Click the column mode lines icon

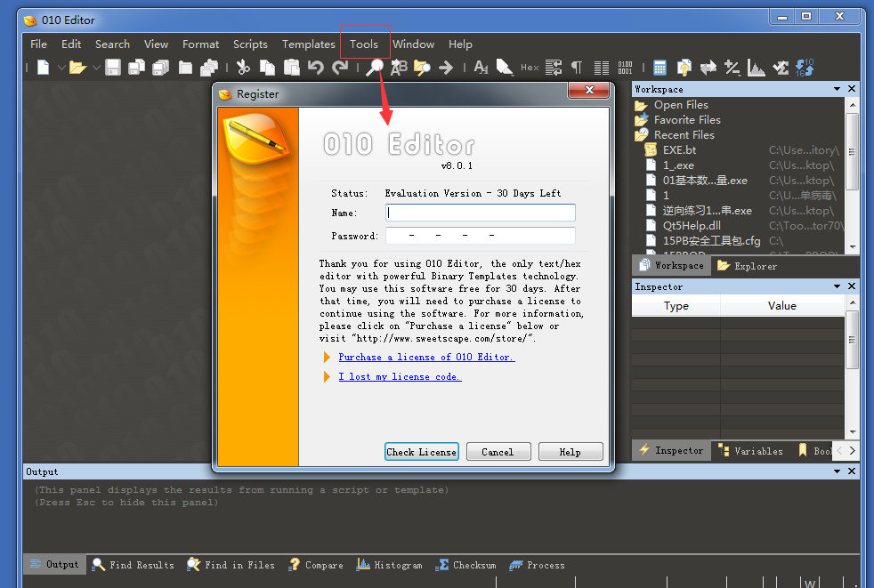602,68
